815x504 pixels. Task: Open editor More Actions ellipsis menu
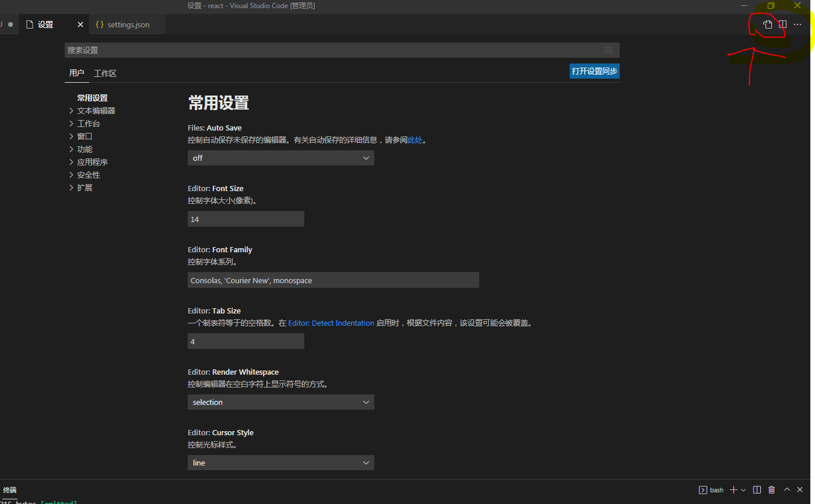798,24
